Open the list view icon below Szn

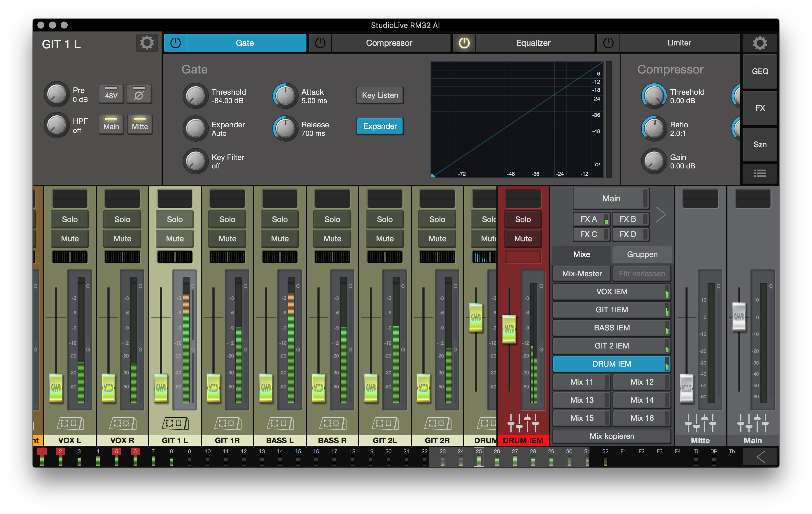(760, 173)
